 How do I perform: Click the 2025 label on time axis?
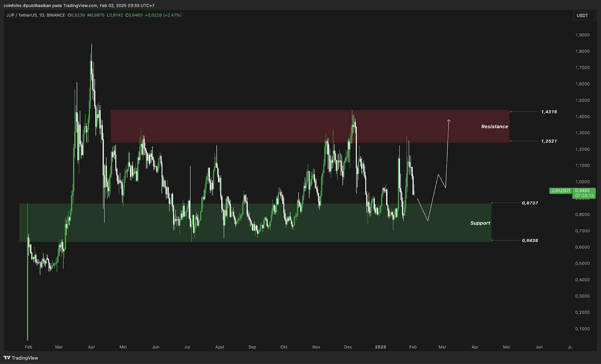[x=381, y=347]
